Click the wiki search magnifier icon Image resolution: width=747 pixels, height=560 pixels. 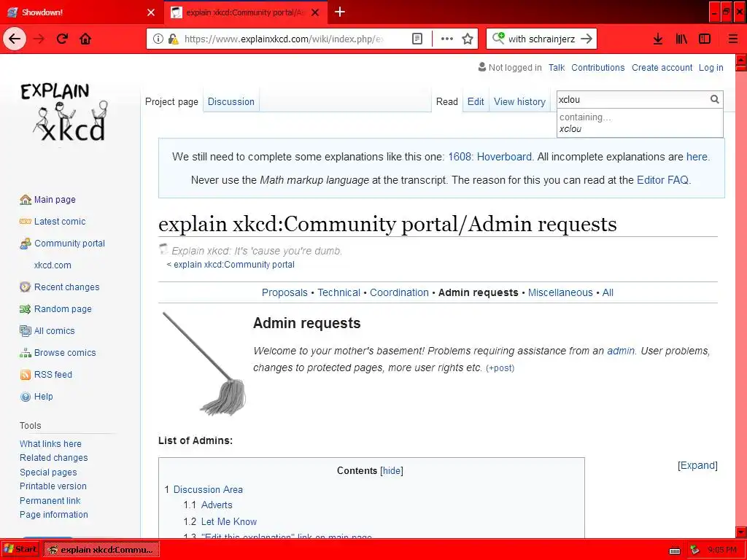tap(715, 99)
